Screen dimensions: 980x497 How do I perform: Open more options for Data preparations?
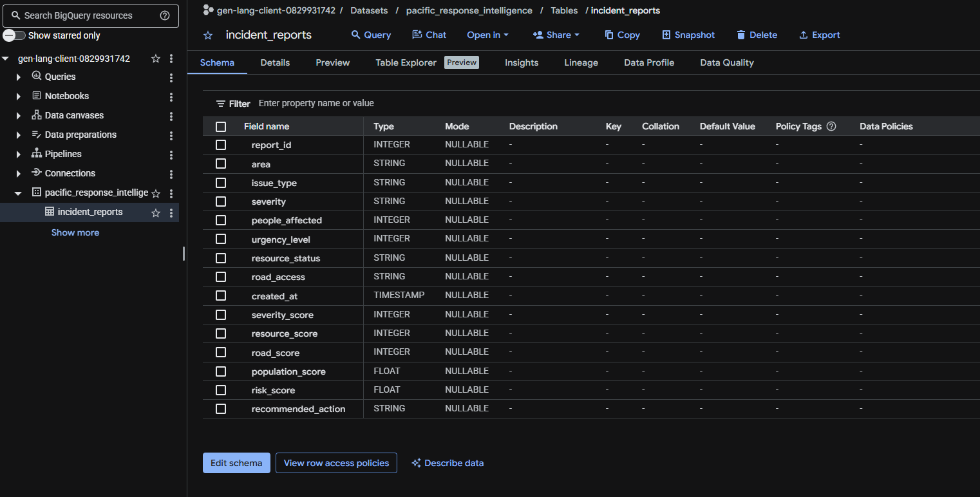coord(171,136)
